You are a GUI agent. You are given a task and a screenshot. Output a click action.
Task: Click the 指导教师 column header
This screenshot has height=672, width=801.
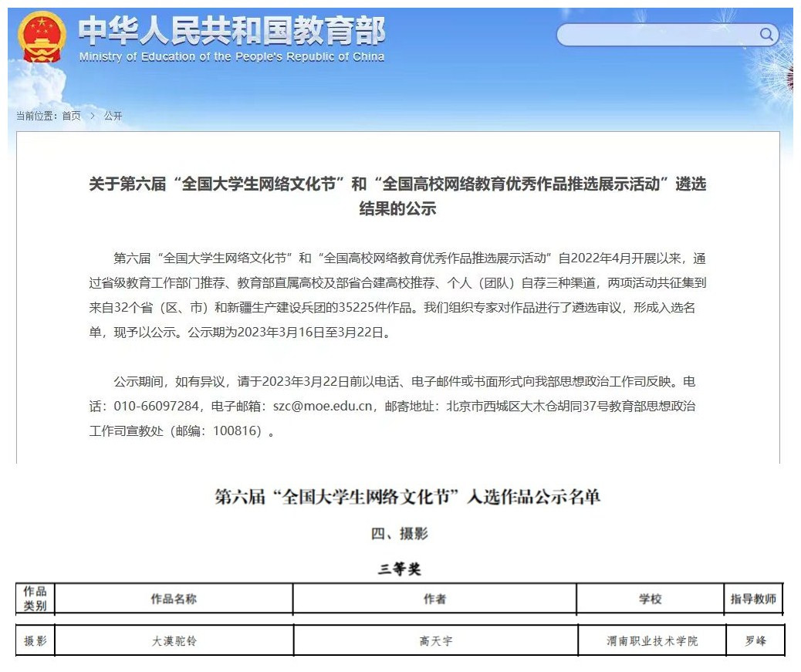pyautogui.click(x=753, y=599)
